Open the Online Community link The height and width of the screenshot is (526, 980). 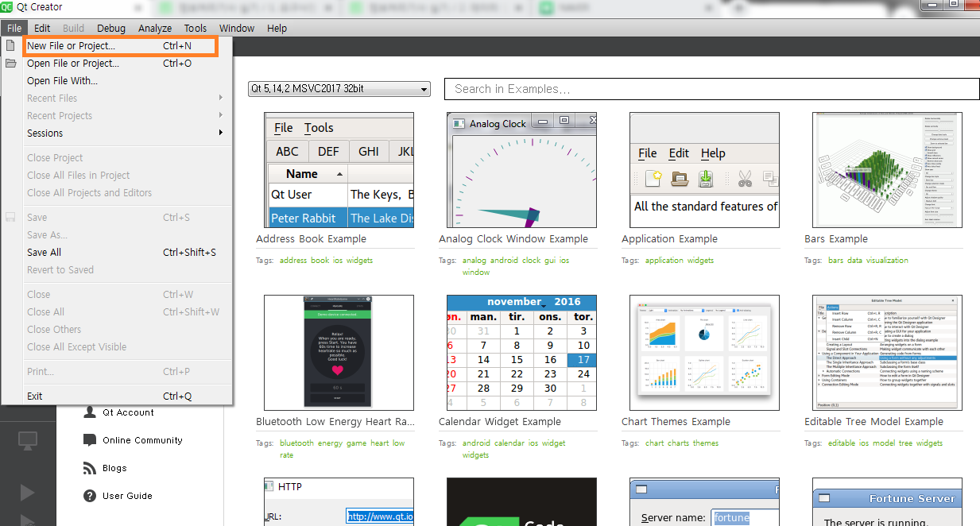click(142, 440)
